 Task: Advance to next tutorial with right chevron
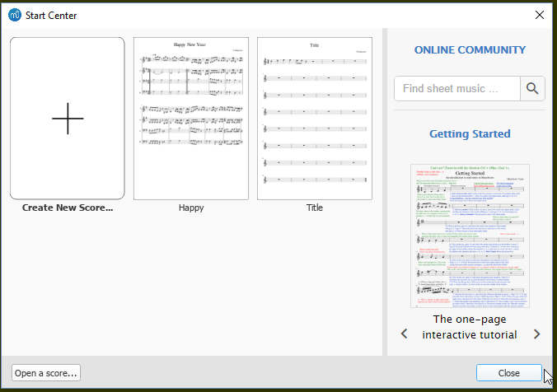pos(536,334)
